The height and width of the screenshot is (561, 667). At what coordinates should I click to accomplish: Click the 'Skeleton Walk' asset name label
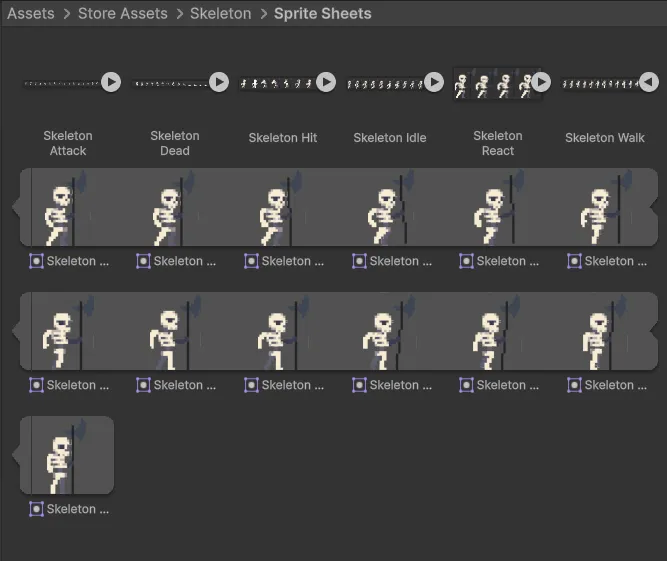(x=604, y=138)
